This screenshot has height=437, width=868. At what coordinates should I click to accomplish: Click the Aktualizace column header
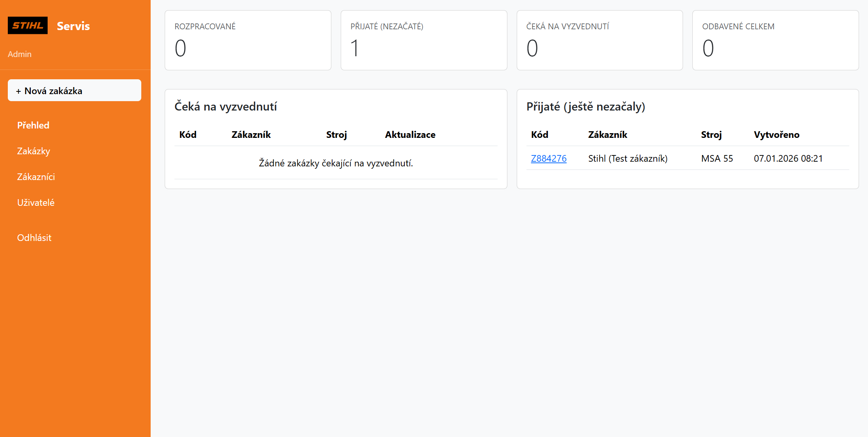[410, 134]
